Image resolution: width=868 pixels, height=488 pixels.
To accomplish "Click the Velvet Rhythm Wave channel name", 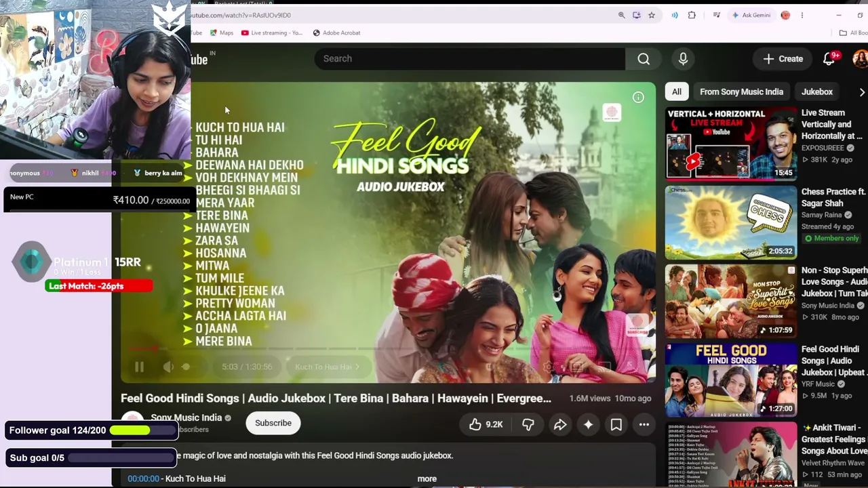I will pos(833,463).
